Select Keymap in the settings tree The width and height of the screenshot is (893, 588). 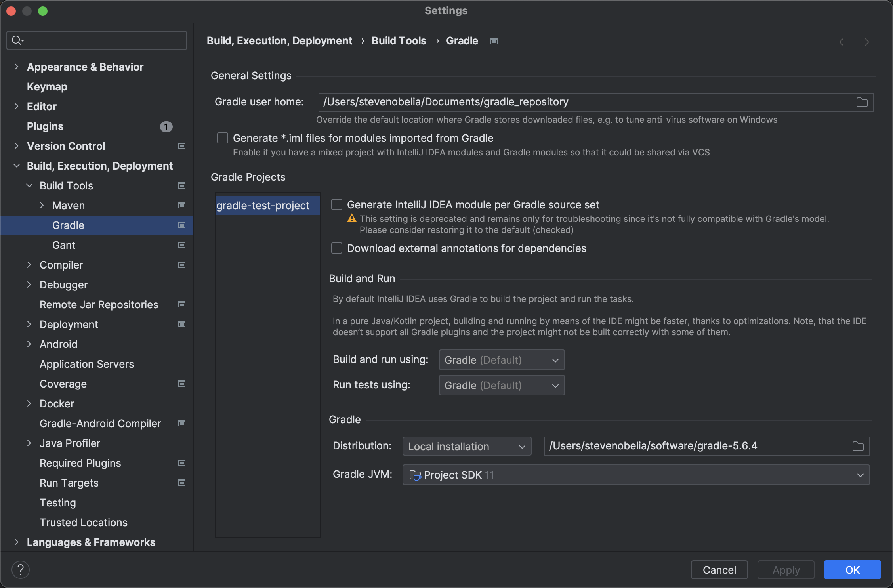[x=47, y=87]
